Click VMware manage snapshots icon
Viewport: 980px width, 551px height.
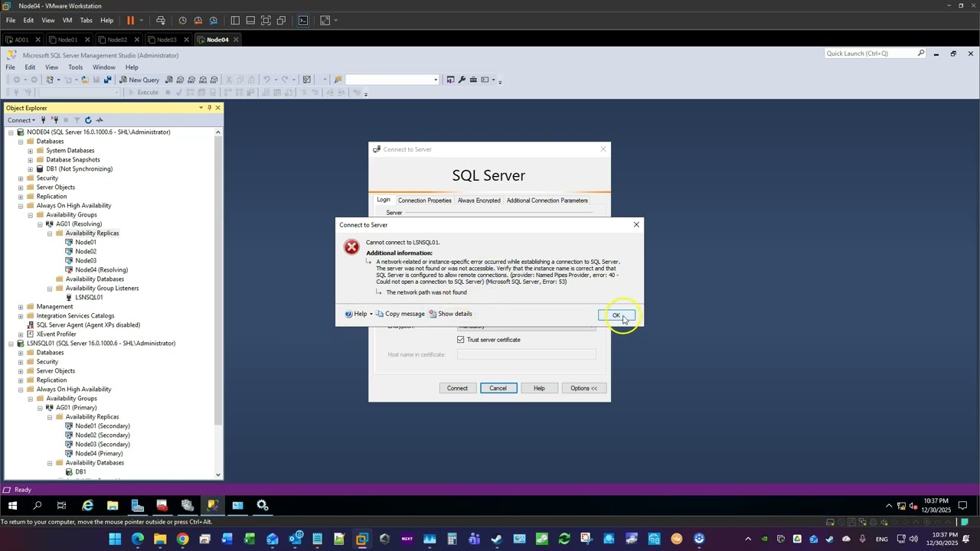click(x=213, y=21)
